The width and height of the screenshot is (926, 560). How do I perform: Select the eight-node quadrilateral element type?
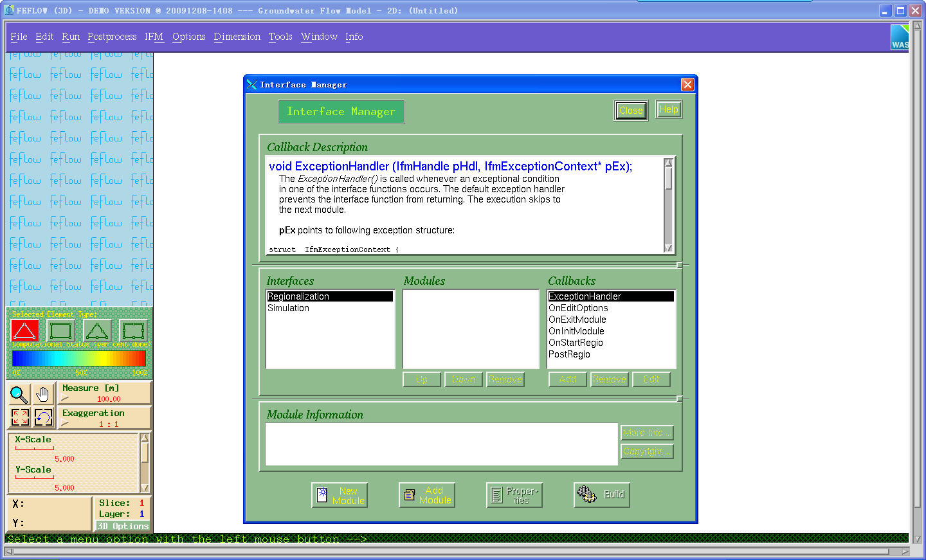click(133, 331)
